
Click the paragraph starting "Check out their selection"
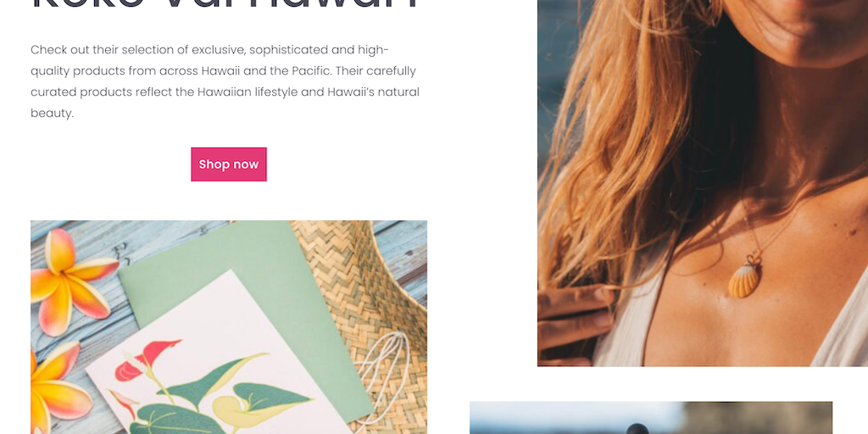click(x=225, y=81)
